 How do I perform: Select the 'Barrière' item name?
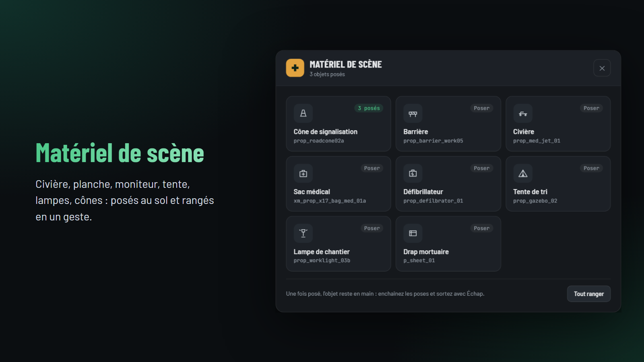pyautogui.click(x=416, y=132)
